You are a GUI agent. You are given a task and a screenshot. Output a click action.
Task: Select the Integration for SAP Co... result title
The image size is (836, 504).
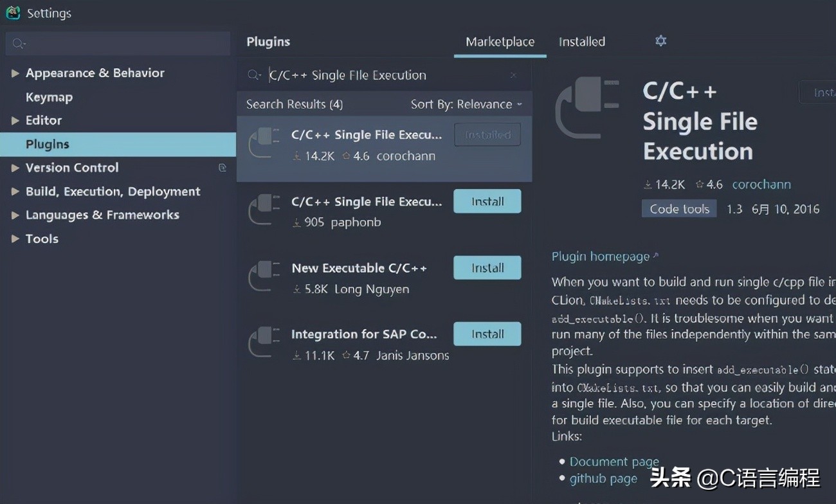click(x=364, y=334)
